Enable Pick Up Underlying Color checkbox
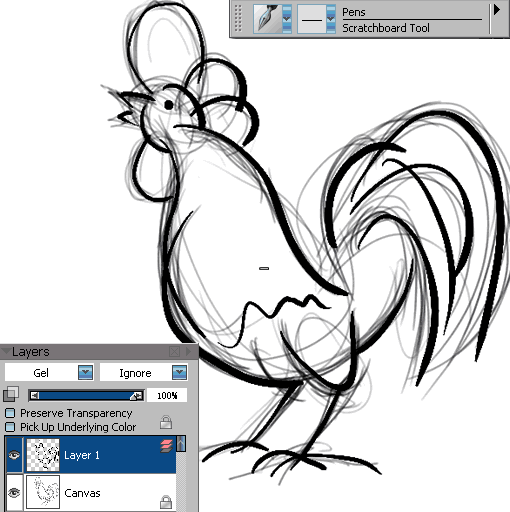The width and height of the screenshot is (510, 512). click(x=10, y=427)
